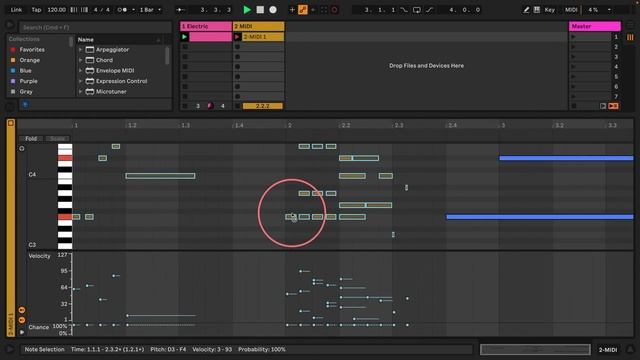
Task: Click the 2.2.7 clip position display
Action: (262, 106)
